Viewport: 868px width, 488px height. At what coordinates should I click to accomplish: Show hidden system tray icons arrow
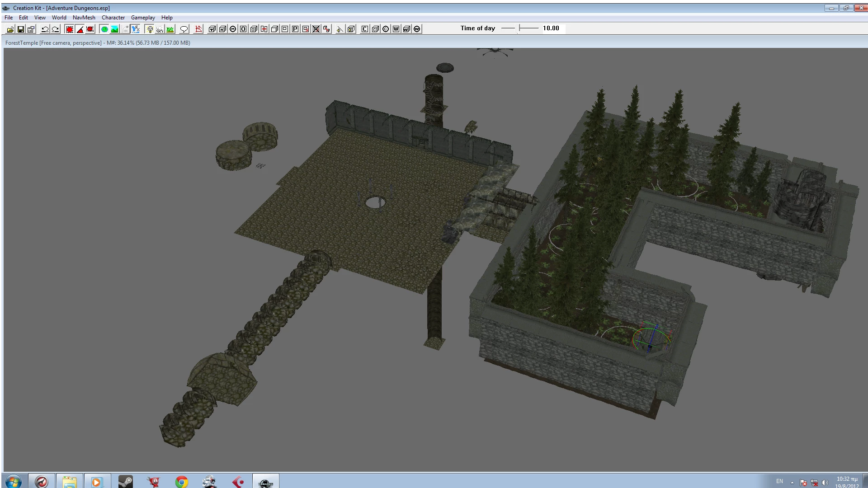click(x=792, y=482)
